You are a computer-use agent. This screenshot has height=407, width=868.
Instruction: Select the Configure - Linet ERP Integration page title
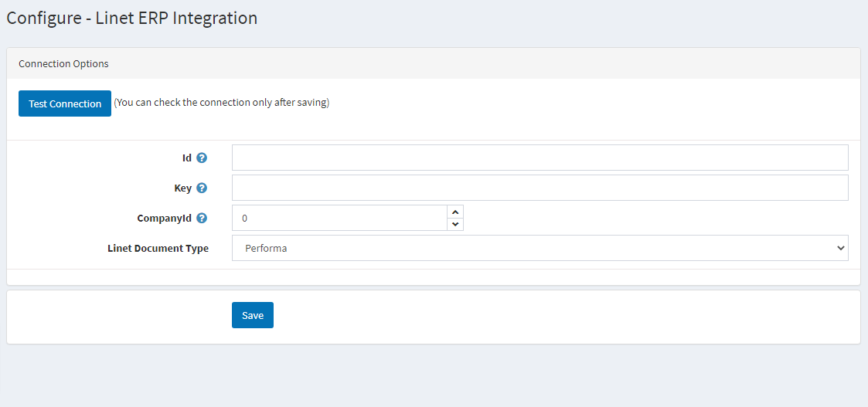[131, 19]
